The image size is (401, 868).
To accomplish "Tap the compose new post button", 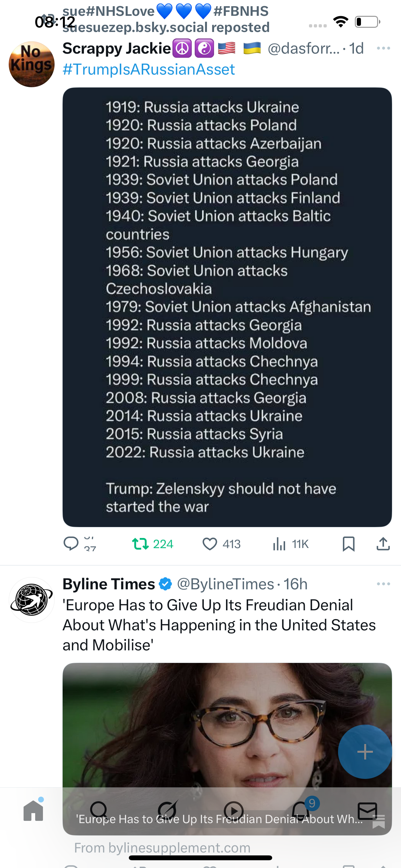I will click(x=365, y=752).
